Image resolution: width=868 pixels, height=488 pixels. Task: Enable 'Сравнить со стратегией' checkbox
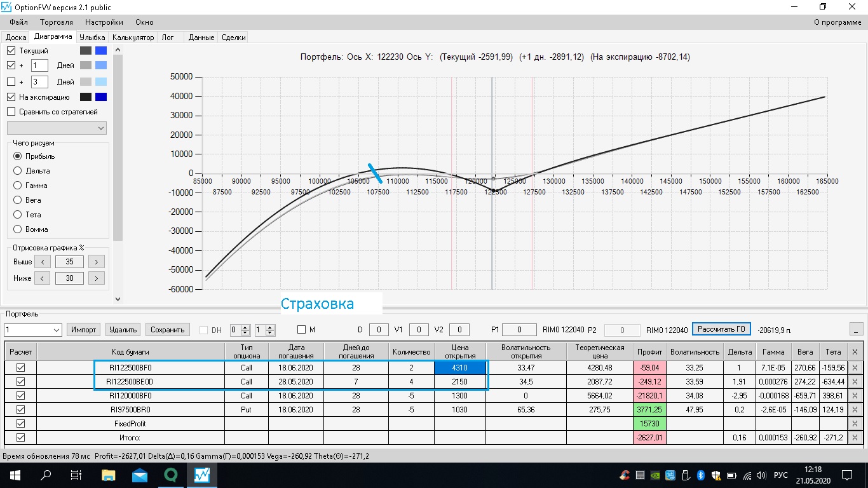(11, 112)
